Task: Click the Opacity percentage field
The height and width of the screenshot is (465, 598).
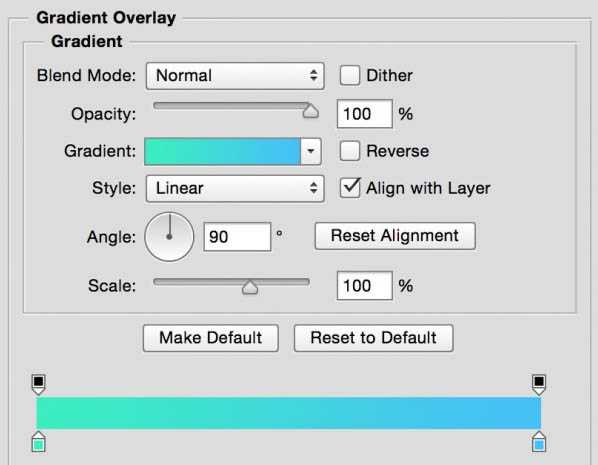Action: [x=365, y=114]
